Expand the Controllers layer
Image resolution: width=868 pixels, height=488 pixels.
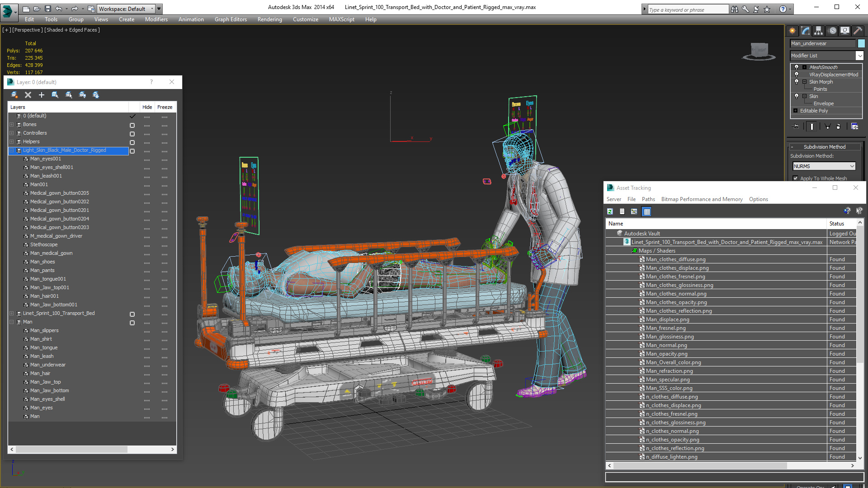click(12, 133)
